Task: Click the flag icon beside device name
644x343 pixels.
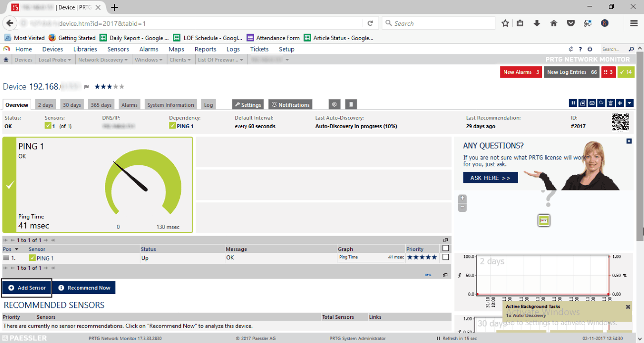Action: (x=86, y=87)
